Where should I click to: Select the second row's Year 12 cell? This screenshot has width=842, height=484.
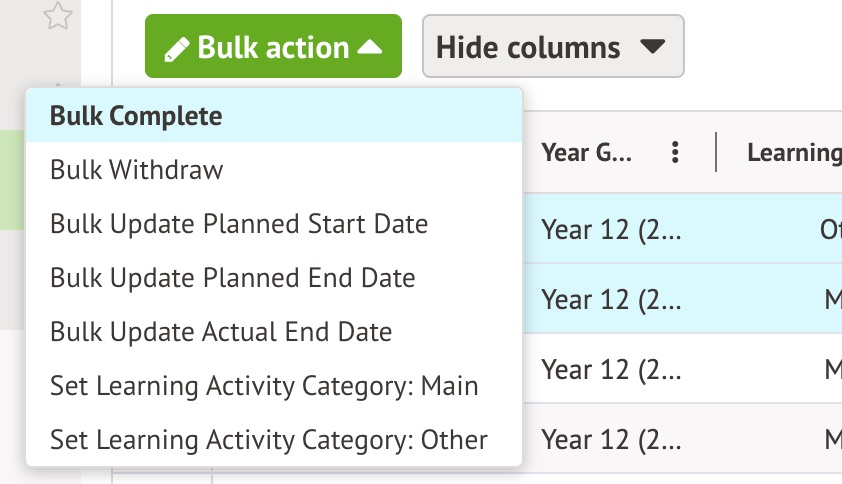tap(611, 298)
